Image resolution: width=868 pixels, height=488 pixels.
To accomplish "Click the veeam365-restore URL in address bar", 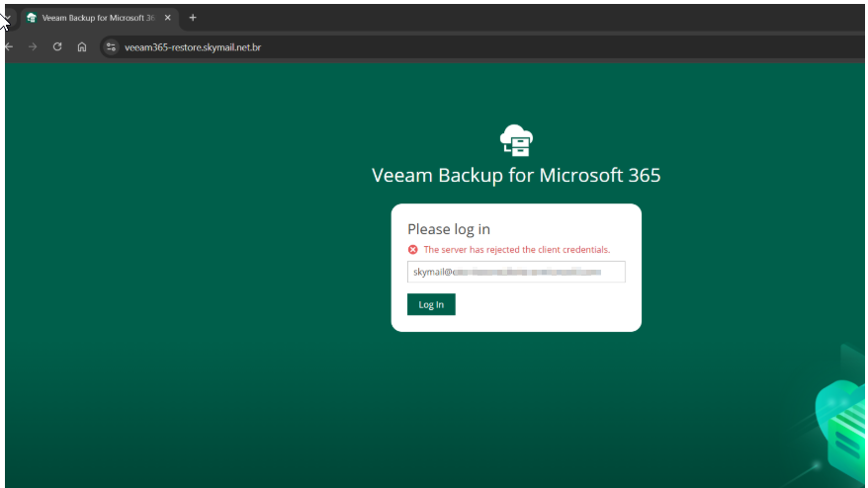I will 193,46.
